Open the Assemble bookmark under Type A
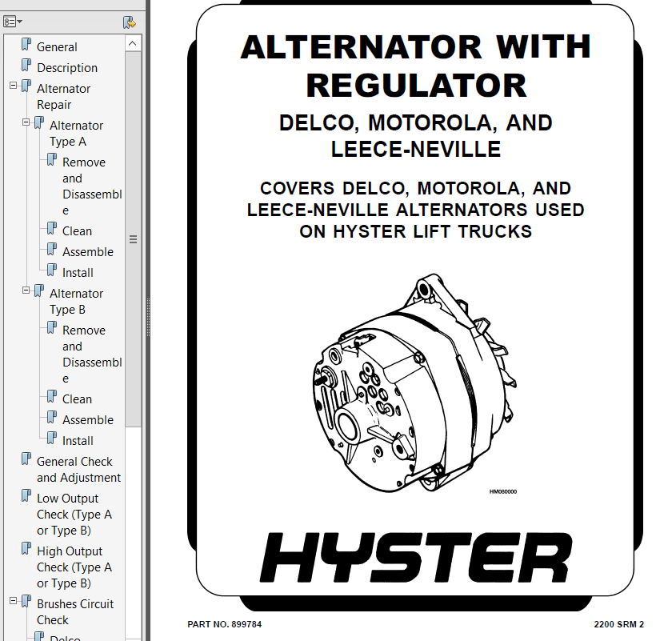672x641 pixels. click(x=88, y=252)
